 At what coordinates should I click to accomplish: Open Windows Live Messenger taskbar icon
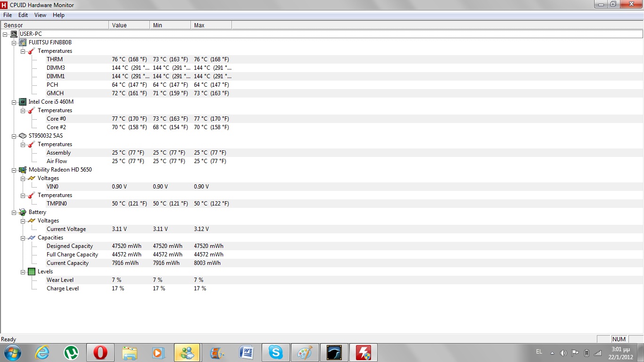pyautogui.click(x=187, y=352)
